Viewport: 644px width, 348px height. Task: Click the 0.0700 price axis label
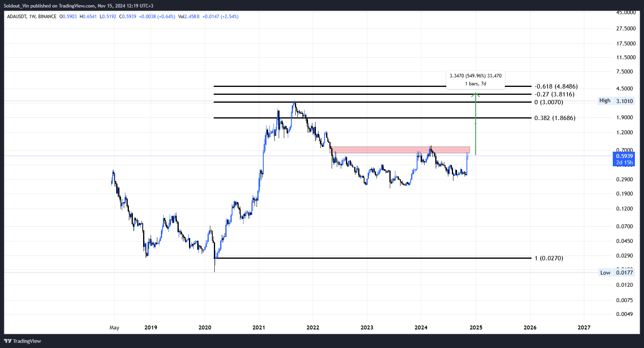click(625, 226)
